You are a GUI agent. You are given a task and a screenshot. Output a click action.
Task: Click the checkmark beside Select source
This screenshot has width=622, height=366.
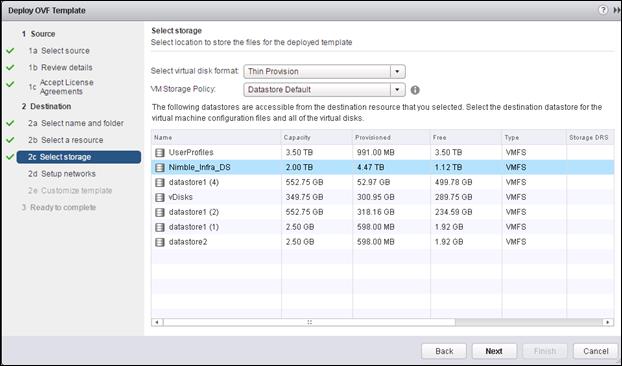[x=10, y=51]
